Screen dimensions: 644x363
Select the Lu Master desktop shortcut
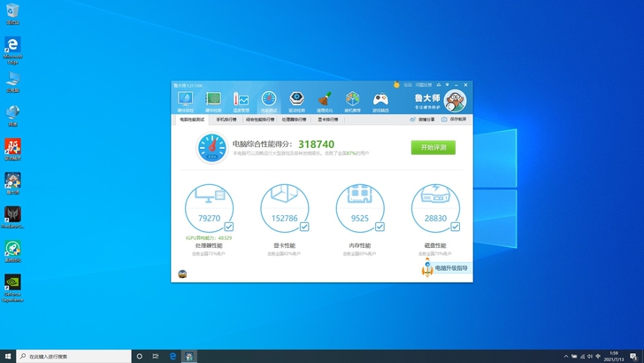click(12, 183)
